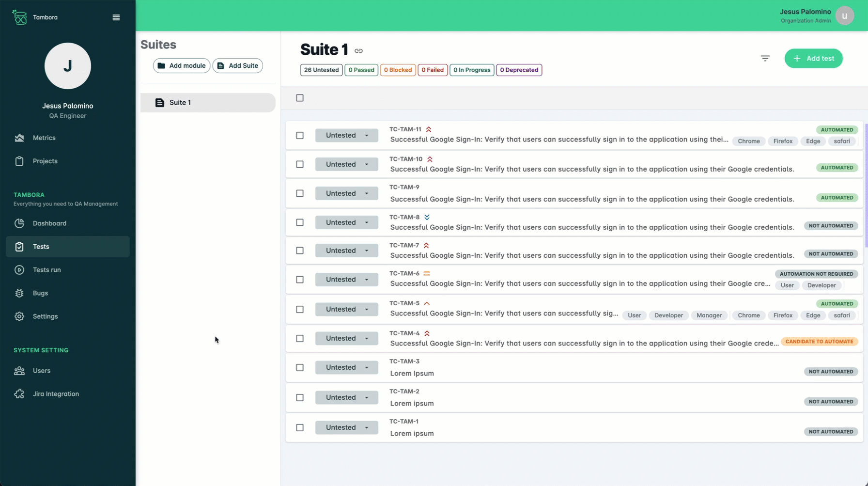Select Tests in the sidebar
Image resolution: width=868 pixels, height=486 pixels.
[68, 247]
